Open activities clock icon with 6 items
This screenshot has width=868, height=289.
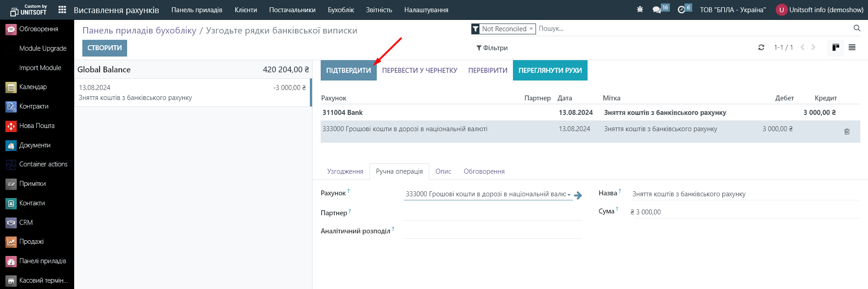click(684, 9)
